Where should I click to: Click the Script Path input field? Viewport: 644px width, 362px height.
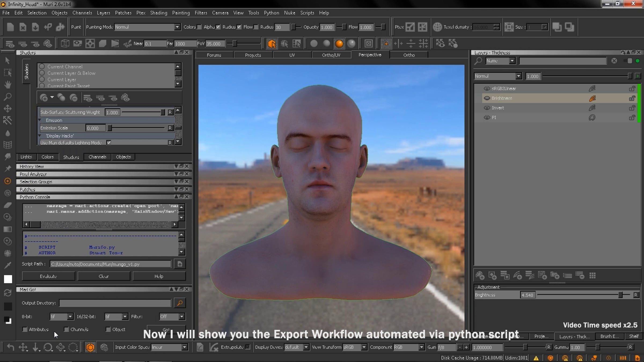pos(110,264)
